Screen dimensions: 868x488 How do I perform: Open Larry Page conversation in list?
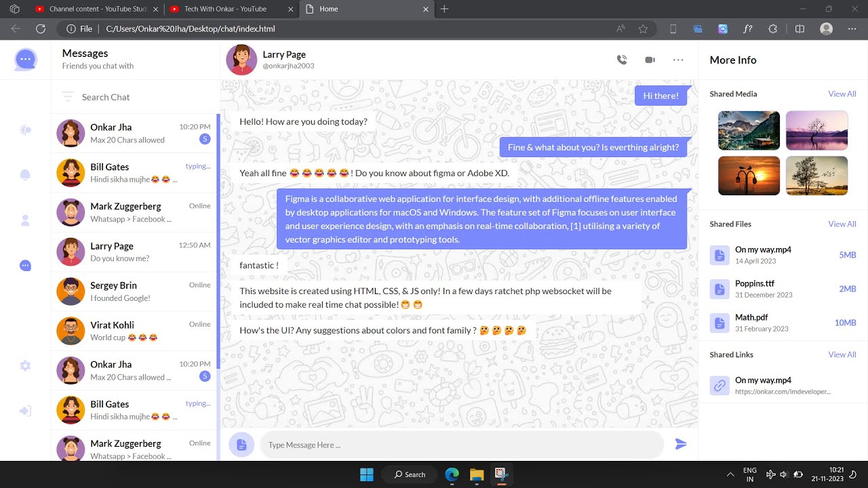coord(134,252)
